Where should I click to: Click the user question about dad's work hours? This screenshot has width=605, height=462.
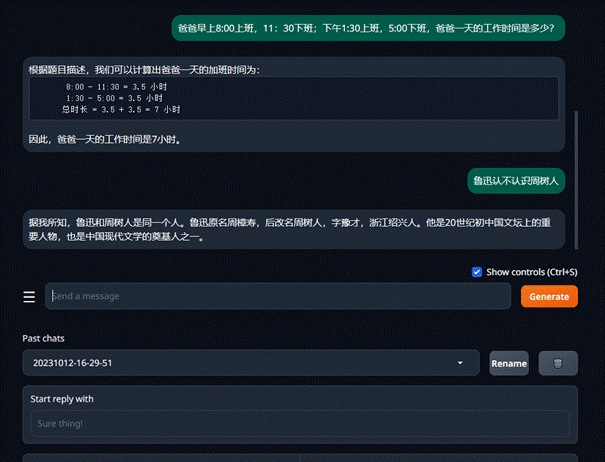[x=370, y=28]
